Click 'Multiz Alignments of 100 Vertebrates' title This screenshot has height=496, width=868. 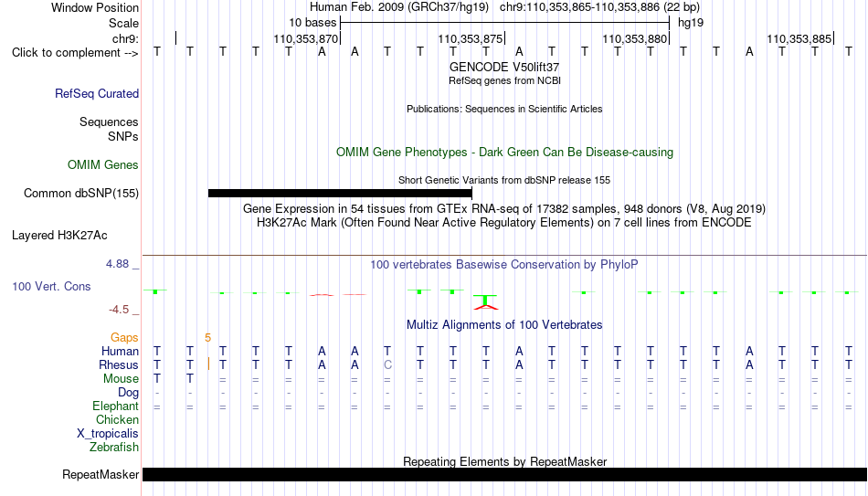[x=504, y=325]
